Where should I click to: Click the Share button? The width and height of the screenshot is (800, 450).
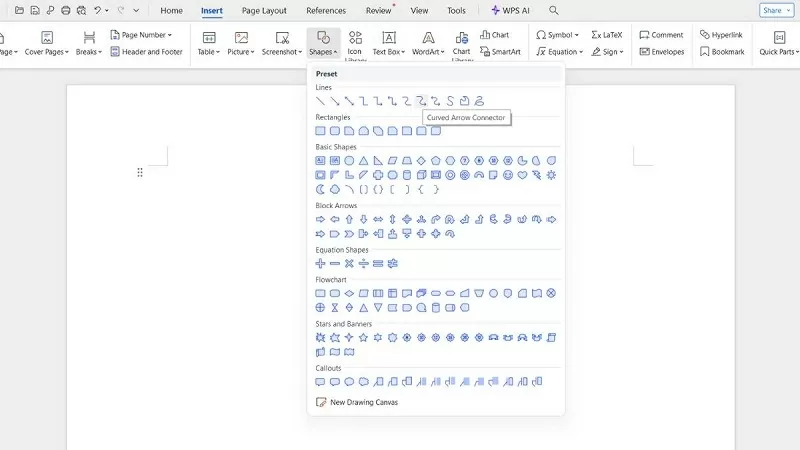click(x=773, y=10)
